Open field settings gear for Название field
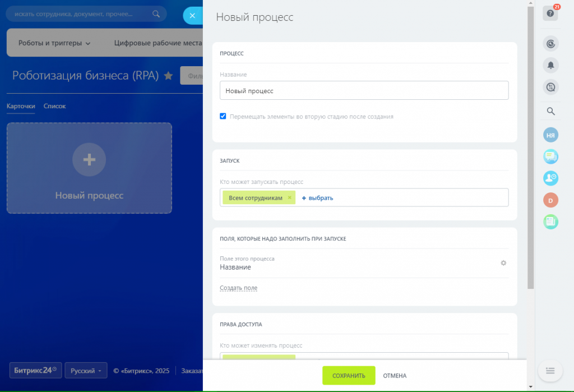The image size is (574, 392). (x=503, y=263)
